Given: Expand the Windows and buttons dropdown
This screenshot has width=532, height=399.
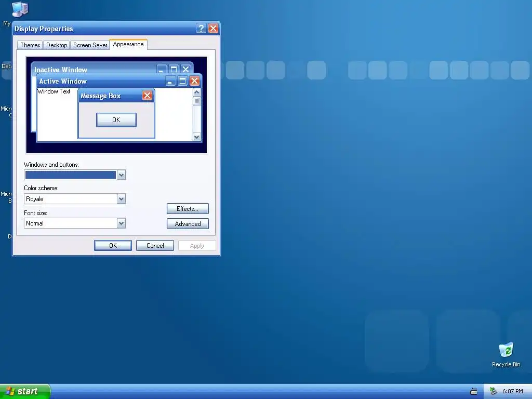Looking at the screenshot, I should 121,175.
